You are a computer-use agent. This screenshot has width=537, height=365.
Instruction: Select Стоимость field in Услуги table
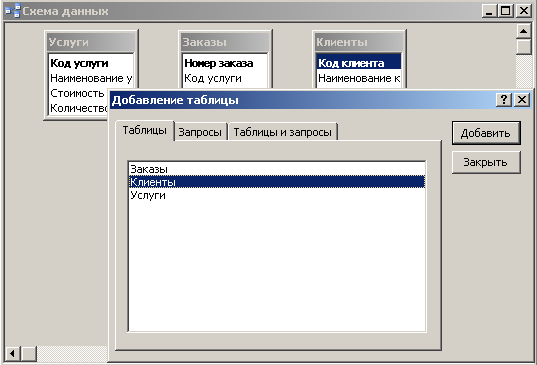tap(78, 93)
